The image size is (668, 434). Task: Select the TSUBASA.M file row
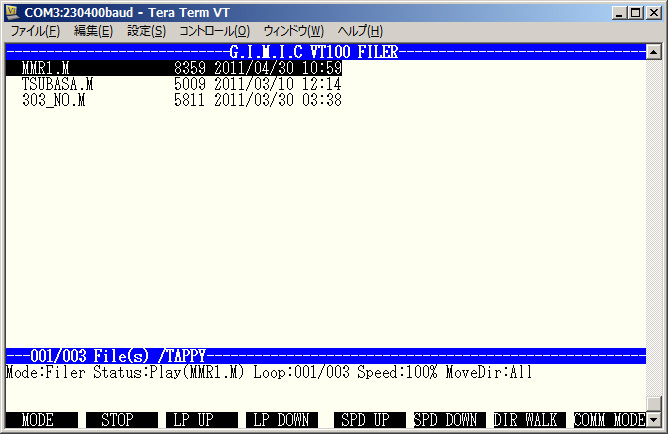pos(182,84)
